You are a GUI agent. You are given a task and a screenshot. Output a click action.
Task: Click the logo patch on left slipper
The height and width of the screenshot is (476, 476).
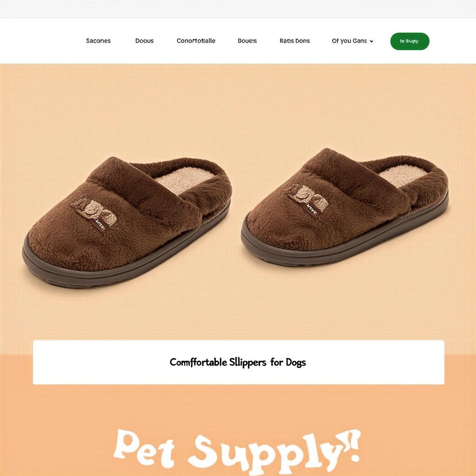[94, 213]
